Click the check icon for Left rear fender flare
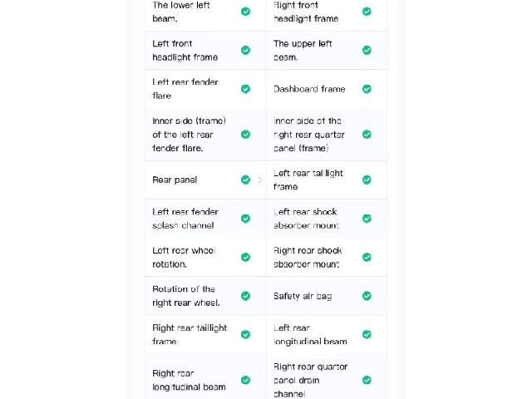The height and width of the screenshot is (399, 532). click(x=246, y=89)
